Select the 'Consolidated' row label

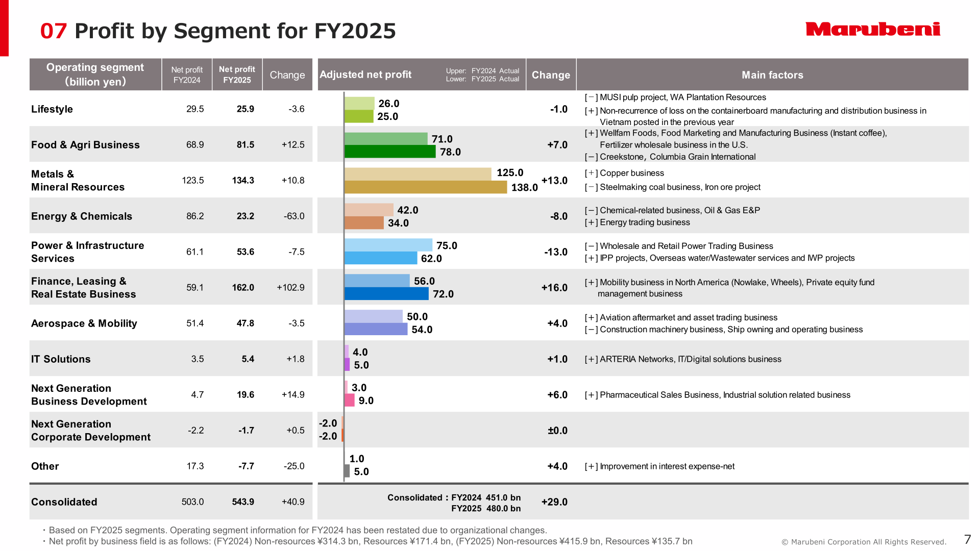click(64, 502)
